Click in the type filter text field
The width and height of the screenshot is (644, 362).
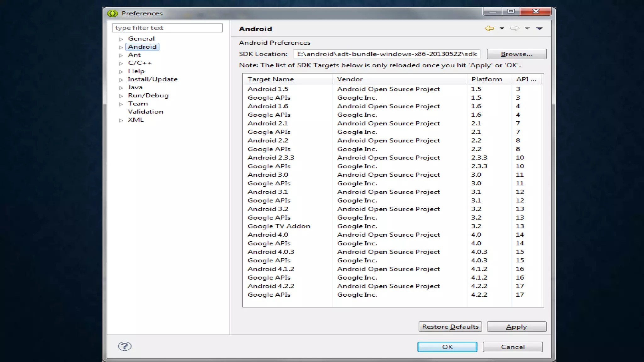click(167, 28)
